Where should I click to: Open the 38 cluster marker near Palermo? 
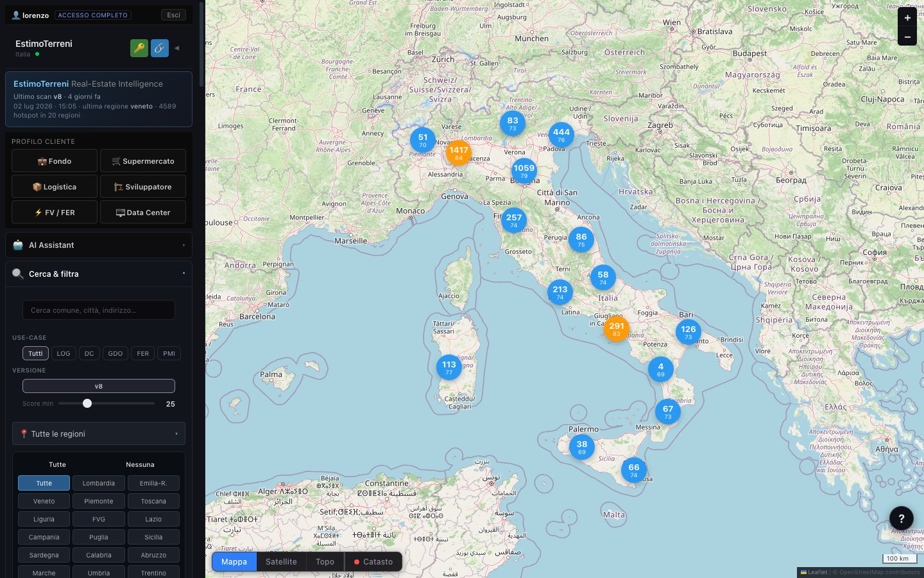coord(582,447)
